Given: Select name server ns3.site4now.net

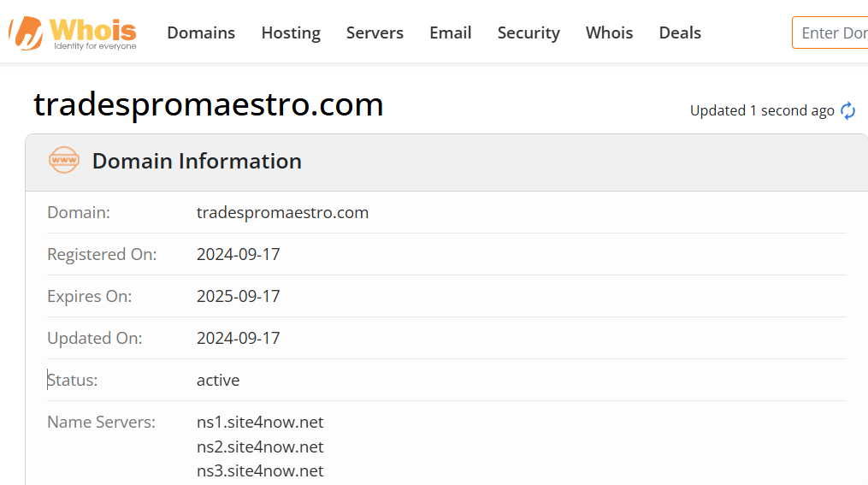Looking at the screenshot, I should 260,470.
